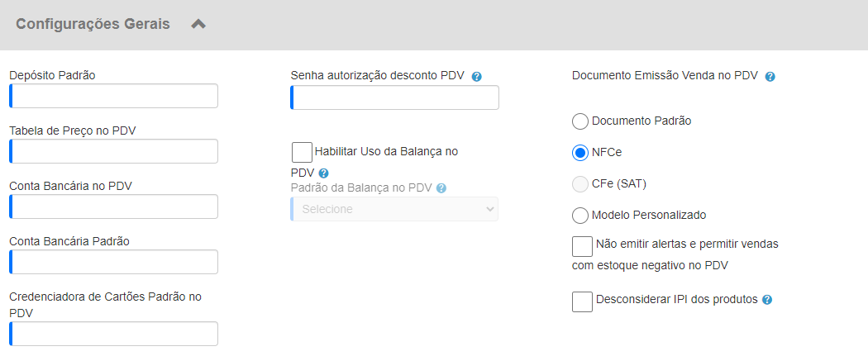Select the CFe (SAT) radio option
The image size is (868, 356).
click(x=579, y=184)
